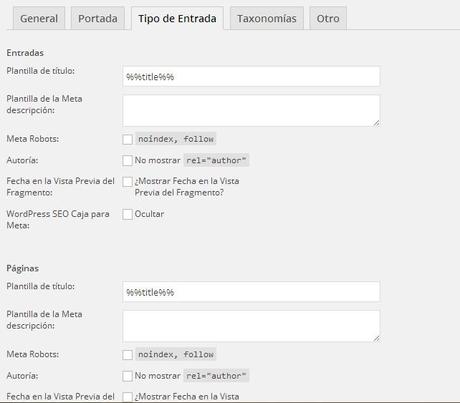Tick Mostrar Fecha checkbox under Entradas
Image resolution: width=460 pixels, height=403 pixels.
point(127,182)
